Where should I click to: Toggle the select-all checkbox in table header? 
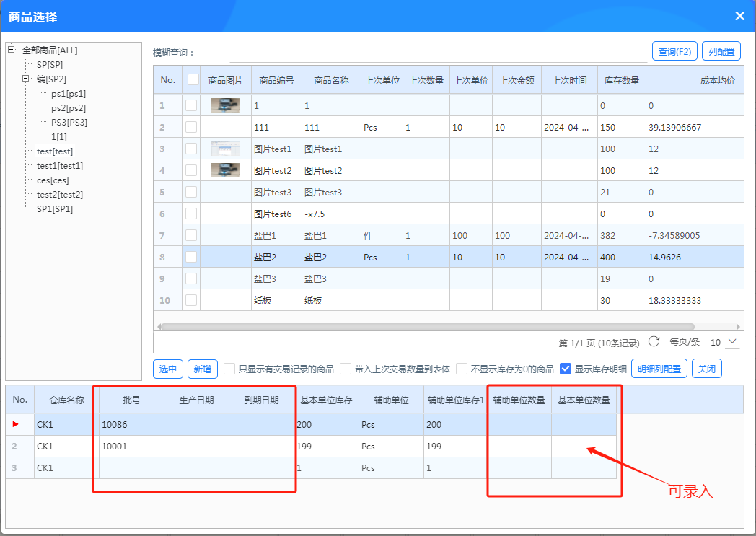(x=193, y=79)
